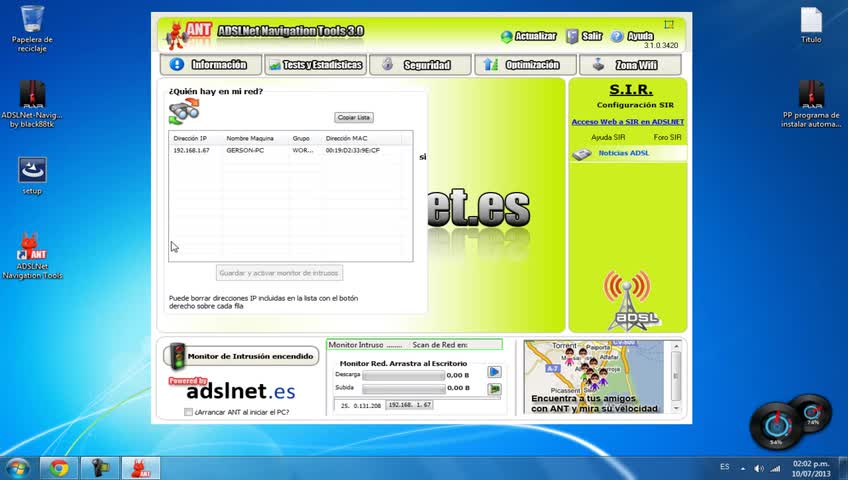
Task: Open the S.I.R. heading link
Action: click(x=631, y=90)
